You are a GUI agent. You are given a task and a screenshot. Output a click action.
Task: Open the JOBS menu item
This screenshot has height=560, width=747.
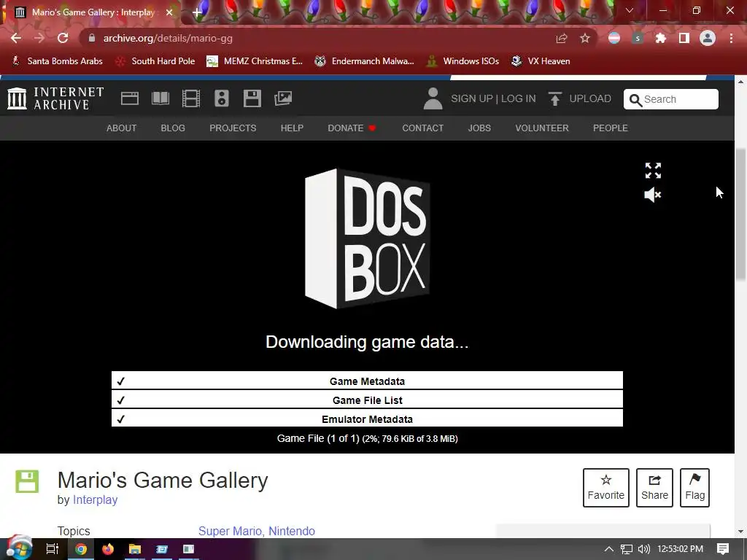[x=479, y=128]
